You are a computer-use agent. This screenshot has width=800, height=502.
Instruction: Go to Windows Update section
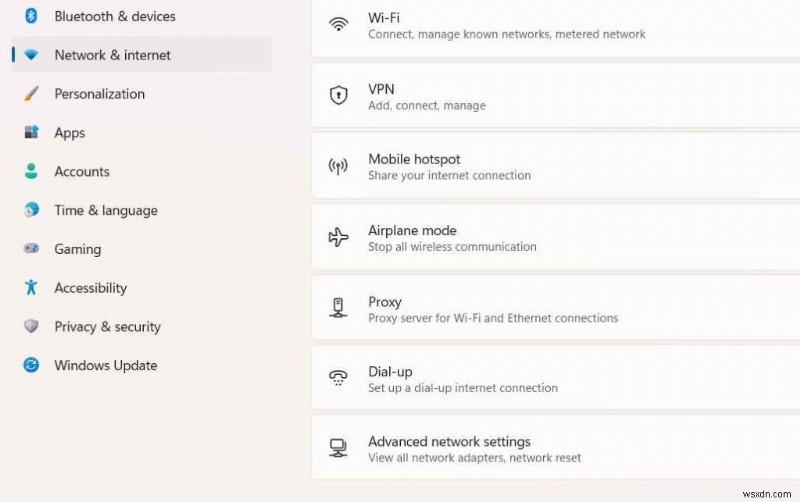tap(105, 366)
